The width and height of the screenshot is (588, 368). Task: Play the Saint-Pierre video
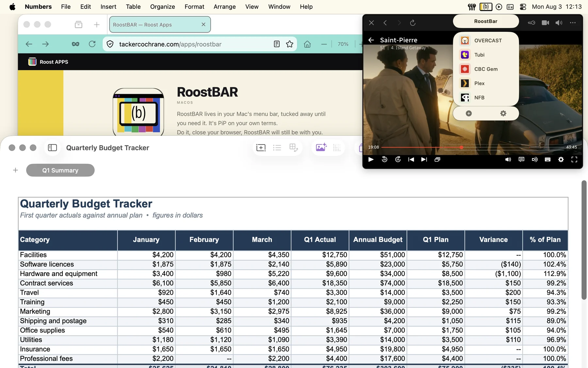point(371,159)
